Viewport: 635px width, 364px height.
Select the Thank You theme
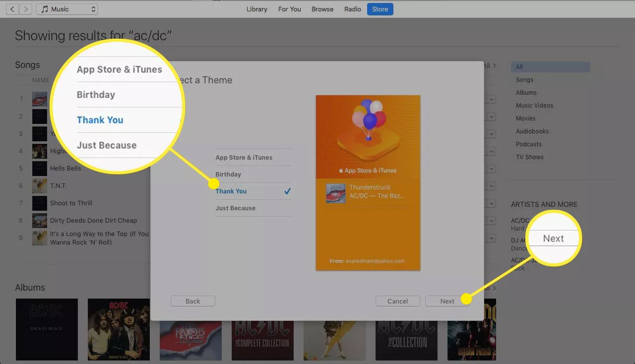click(254, 191)
